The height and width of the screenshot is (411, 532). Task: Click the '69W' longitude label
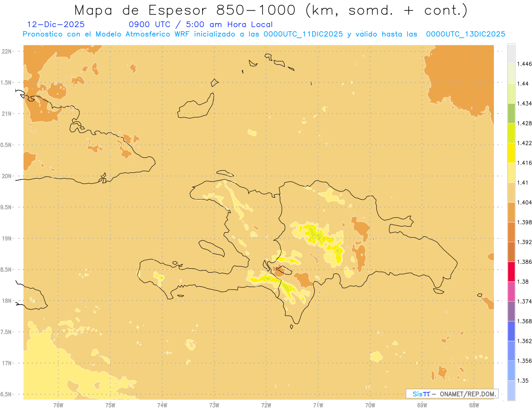(422, 405)
